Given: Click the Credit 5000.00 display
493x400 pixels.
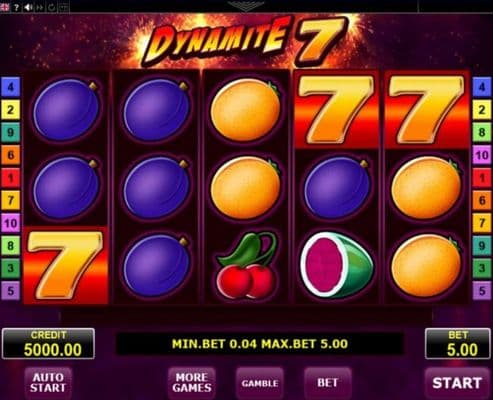Looking at the screenshot, I should (x=48, y=344).
